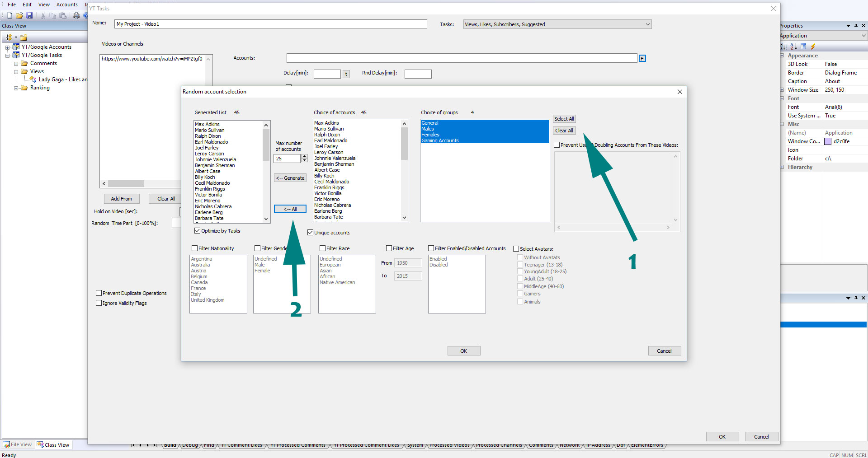Click the lightning bolt events icon
Viewport: 868px width, 458px height.
coord(813,47)
